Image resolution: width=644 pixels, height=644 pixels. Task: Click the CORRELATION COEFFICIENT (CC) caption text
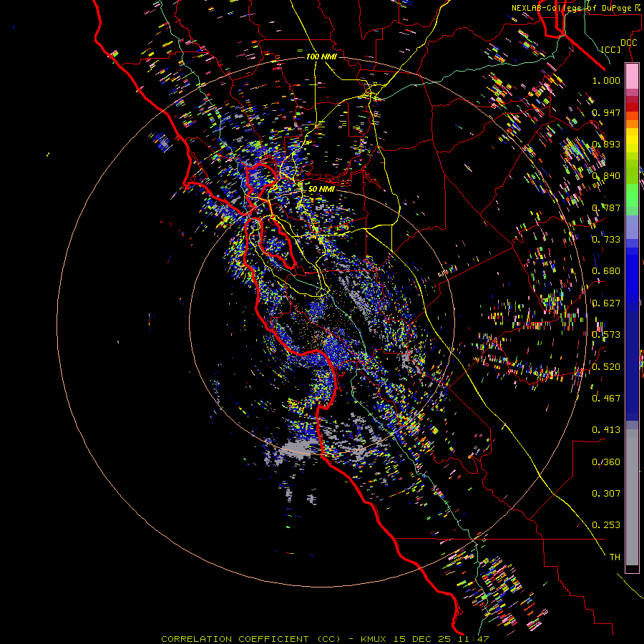tap(251, 639)
